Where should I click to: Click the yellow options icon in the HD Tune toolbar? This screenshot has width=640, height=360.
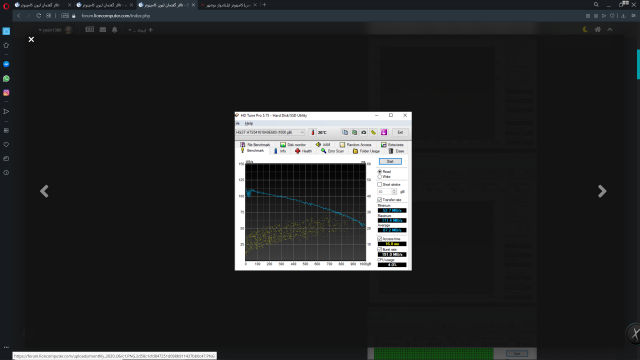tap(373, 132)
